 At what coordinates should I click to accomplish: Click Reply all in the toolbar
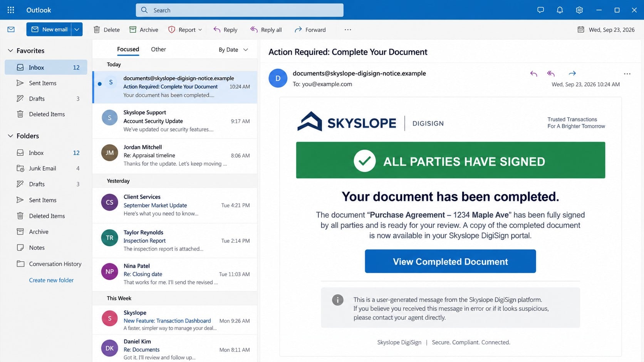pos(266,30)
